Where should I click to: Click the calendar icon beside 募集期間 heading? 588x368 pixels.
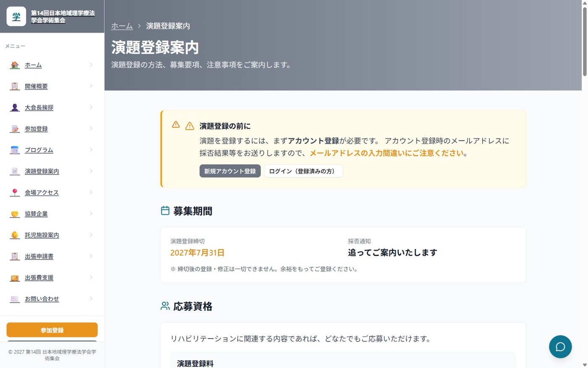[x=165, y=211]
